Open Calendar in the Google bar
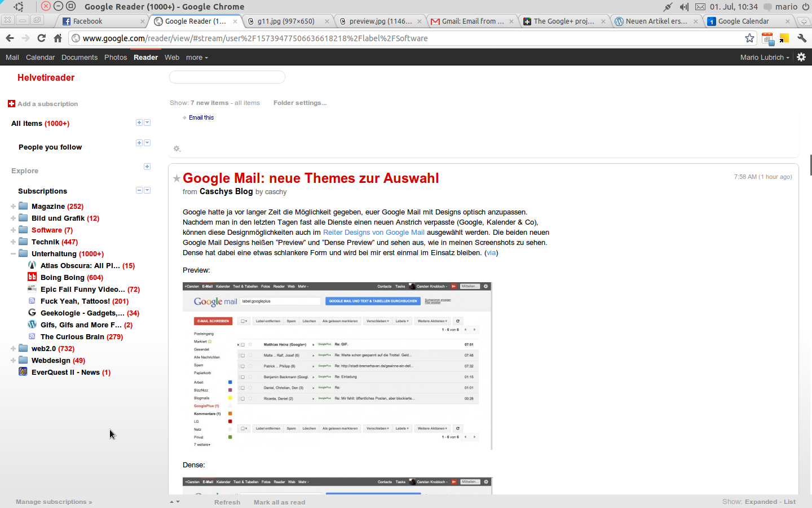 click(40, 57)
